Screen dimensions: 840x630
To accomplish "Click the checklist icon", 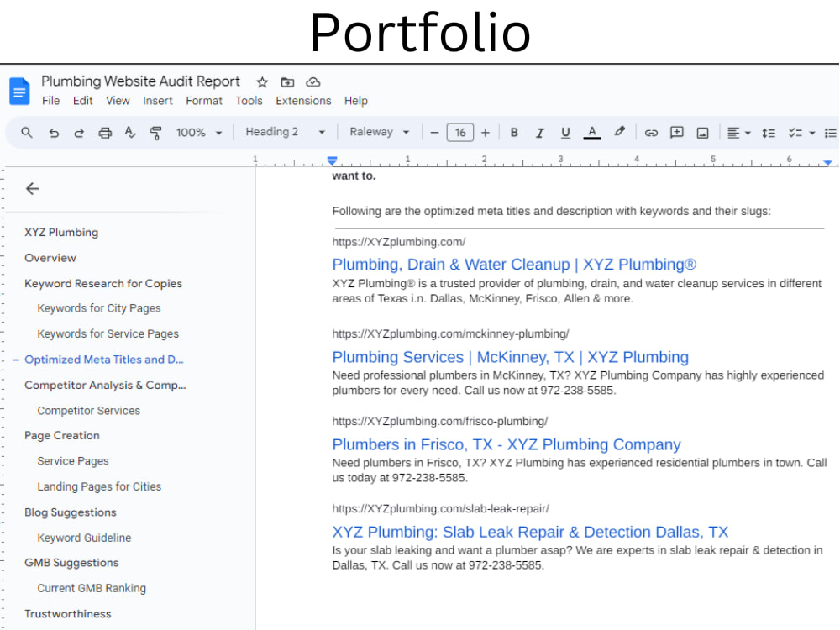I will 795,133.
